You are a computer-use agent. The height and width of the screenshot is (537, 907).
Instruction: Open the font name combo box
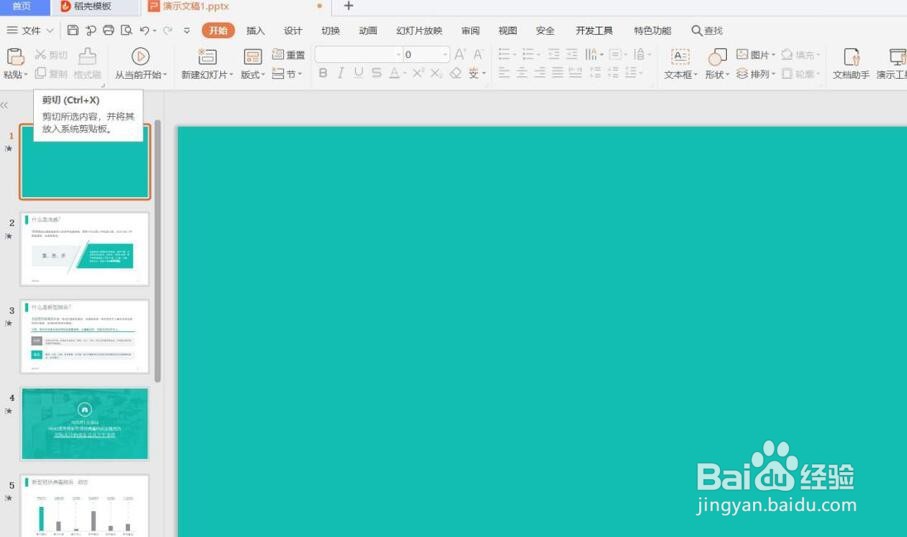(x=358, y=54)
